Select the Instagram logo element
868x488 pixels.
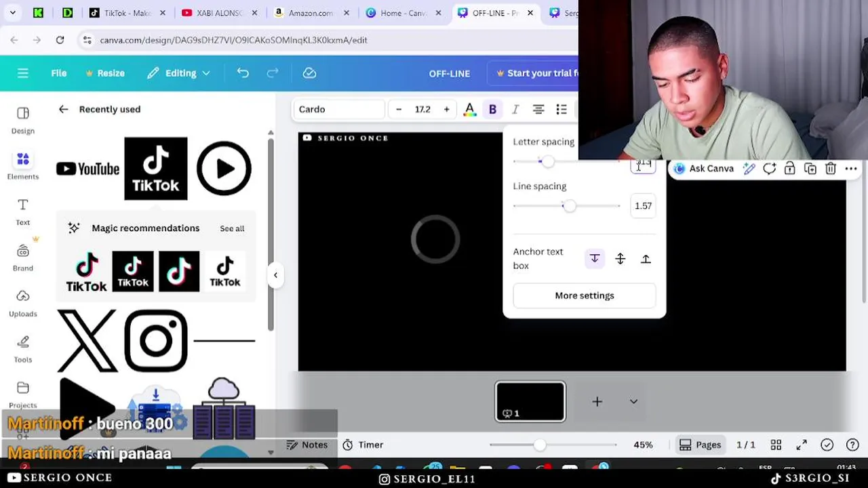click(156, 341)
